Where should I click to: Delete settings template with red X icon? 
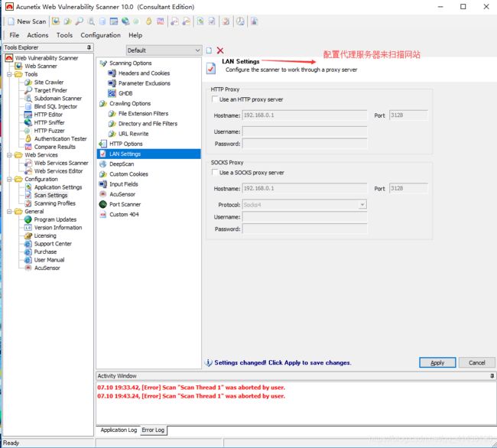pyautogui.click(x=220, y=50)
